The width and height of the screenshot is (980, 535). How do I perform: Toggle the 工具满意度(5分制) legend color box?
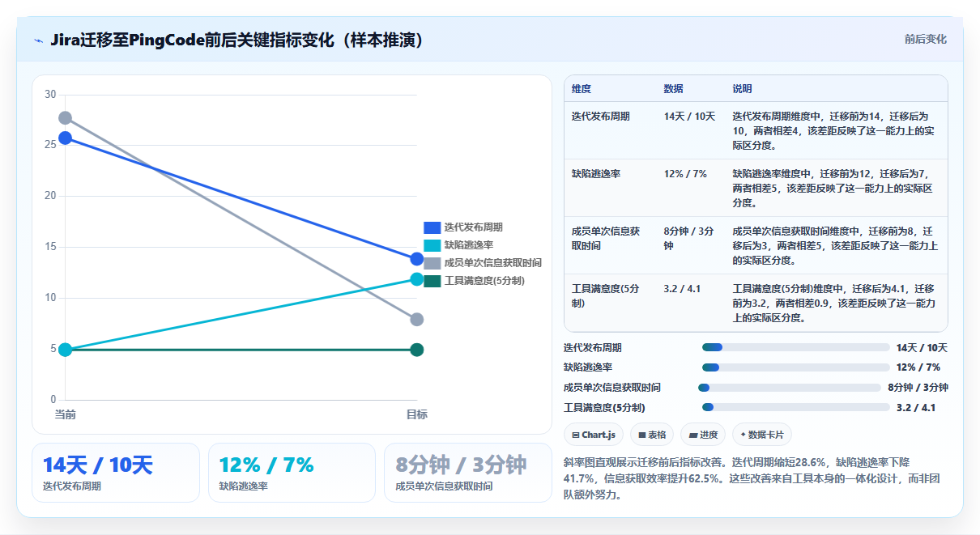click(x=432, y=281)
